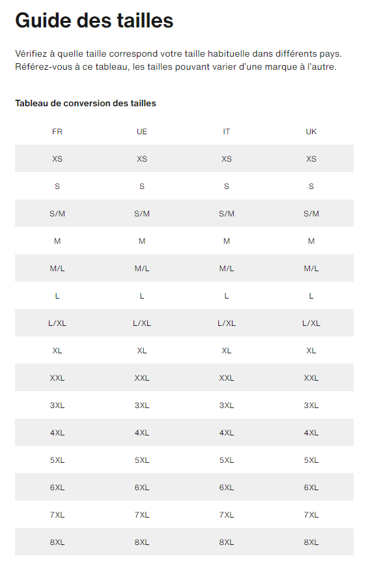Select the M cell under UK

[311, 241]
